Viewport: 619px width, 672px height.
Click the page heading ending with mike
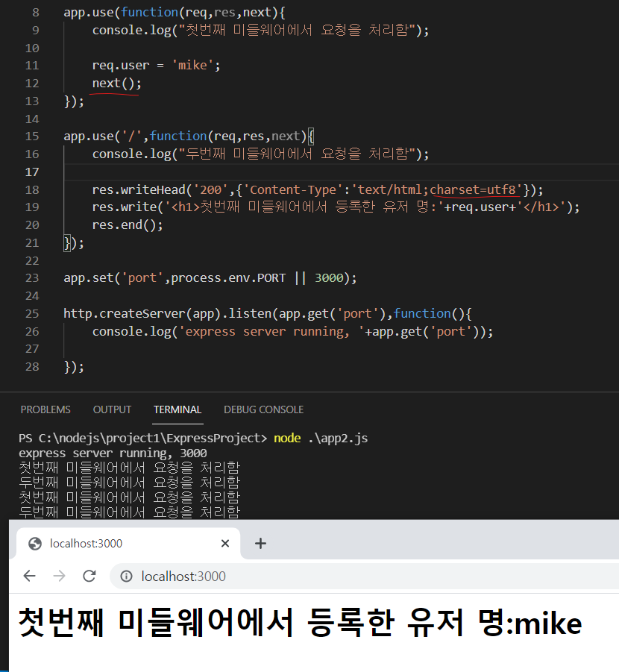[300, 623]
